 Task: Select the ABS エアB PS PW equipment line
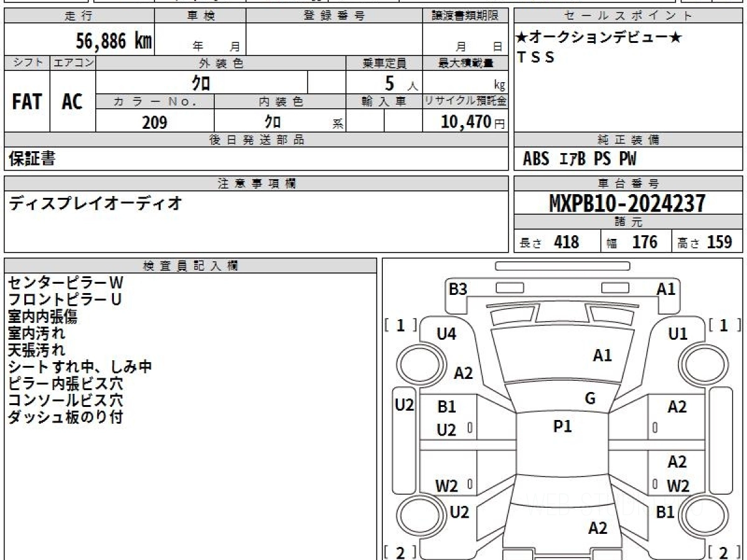(580, 160)
